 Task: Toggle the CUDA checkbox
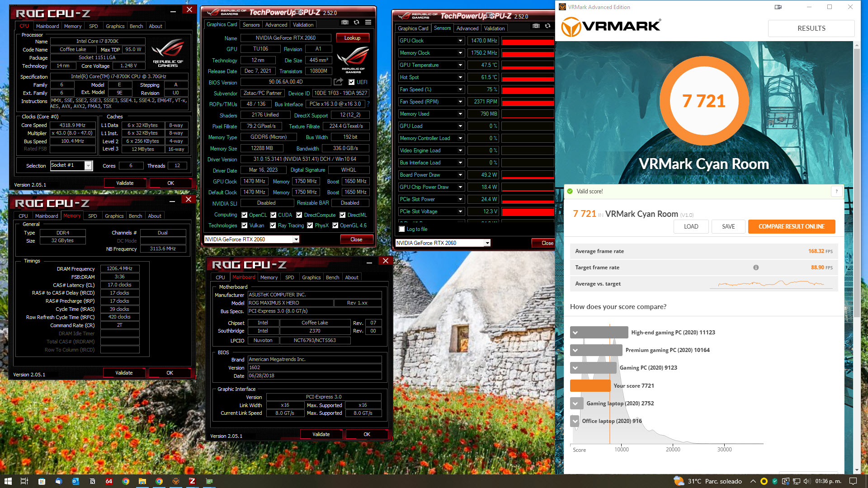[x=274, y=215]
